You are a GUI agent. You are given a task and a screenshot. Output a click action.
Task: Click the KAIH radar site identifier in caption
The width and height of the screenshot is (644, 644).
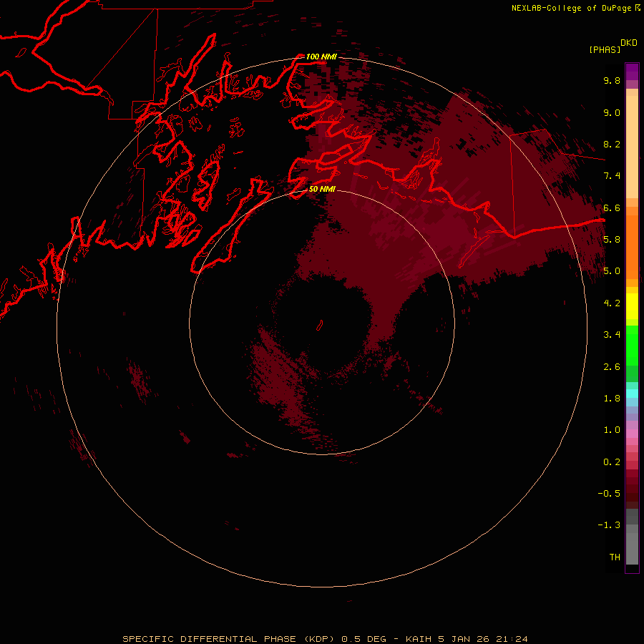[x=419, y=639]
